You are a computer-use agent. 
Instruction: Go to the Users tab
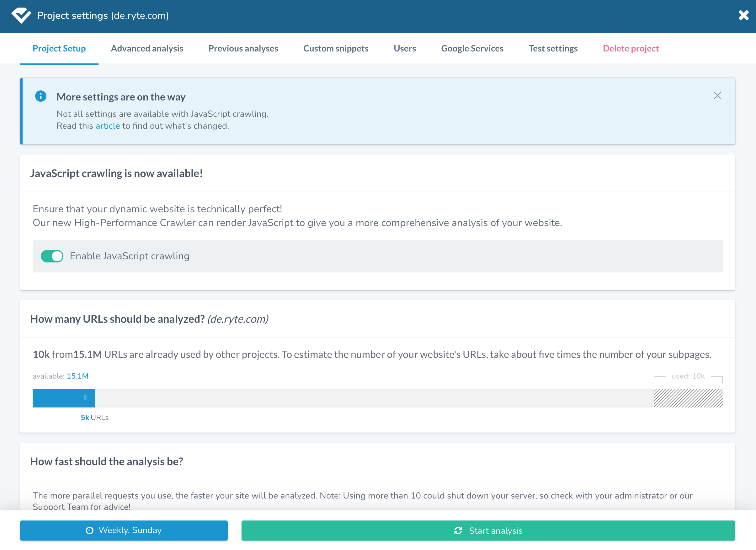[405, 48]
